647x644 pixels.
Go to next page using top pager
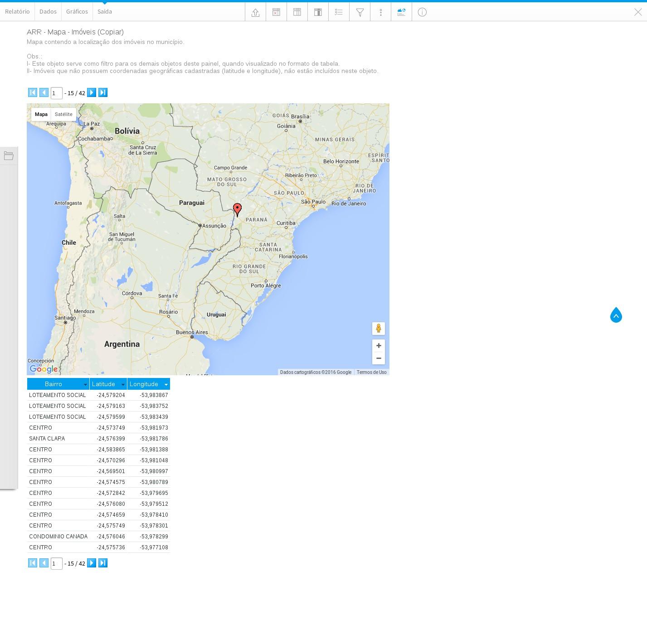(92, 92)
